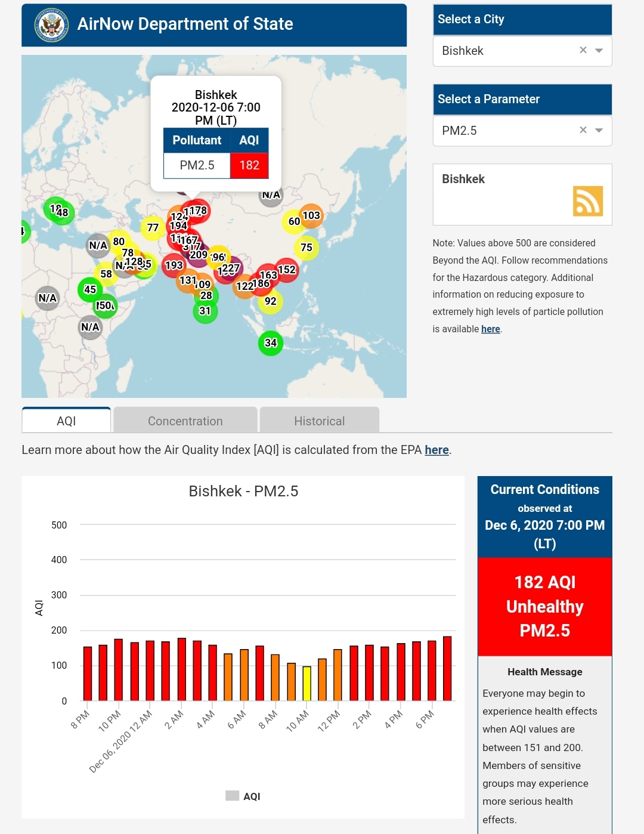Toggle the AQI legend entry in chart
Image resolution: width=644 pixels, height=834 pixels.
(x=243, y=796)
